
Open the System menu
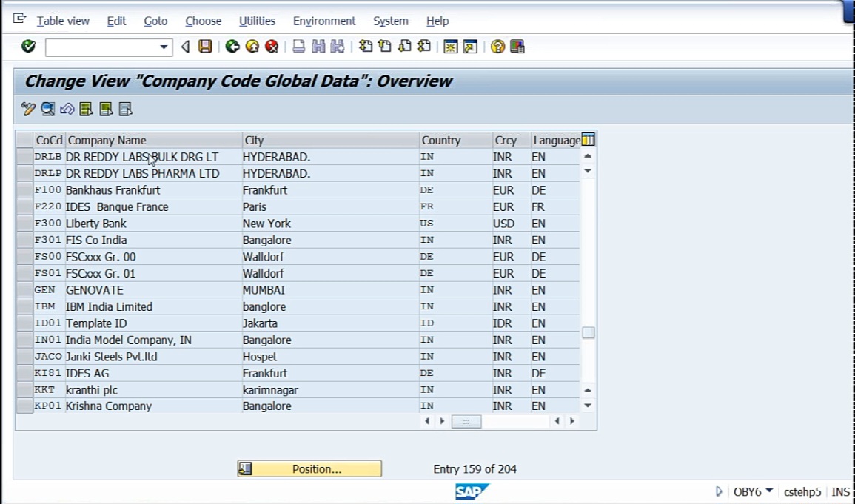point(390,21)
